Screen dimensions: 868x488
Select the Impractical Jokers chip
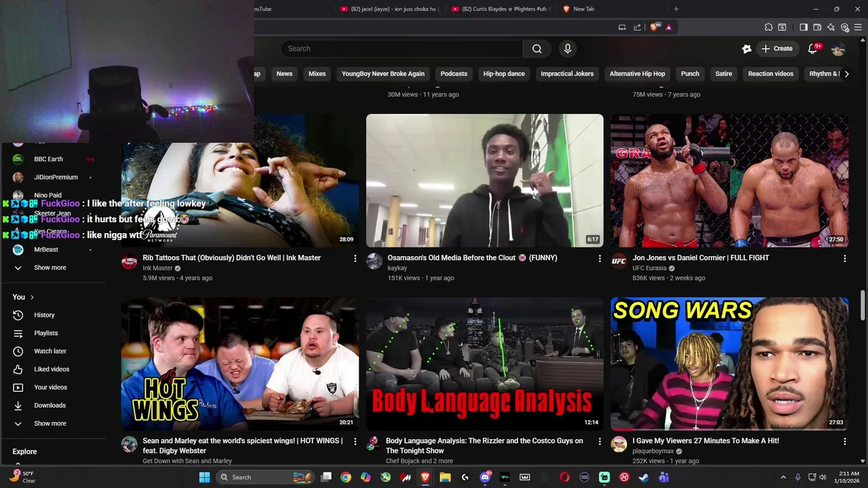pyautogui.click(x=567, y=74)
